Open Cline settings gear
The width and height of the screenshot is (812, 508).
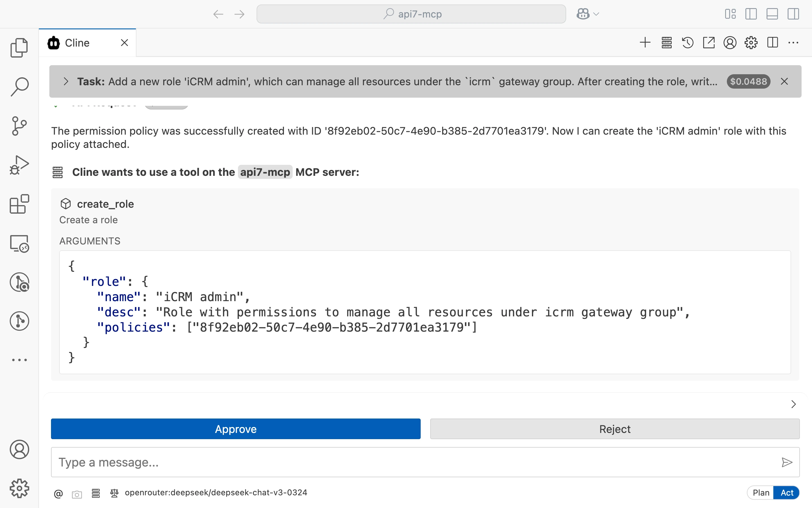pyautogui.click(x=751, y=43)
